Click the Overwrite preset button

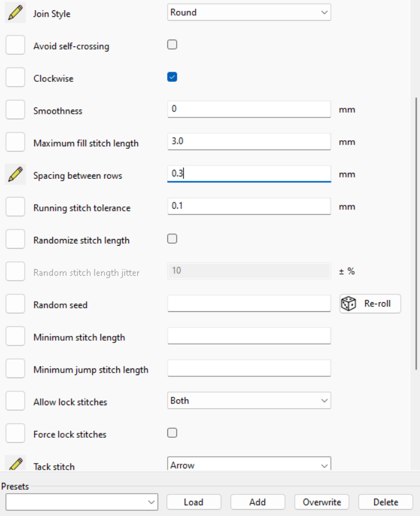tap(322, 502)
